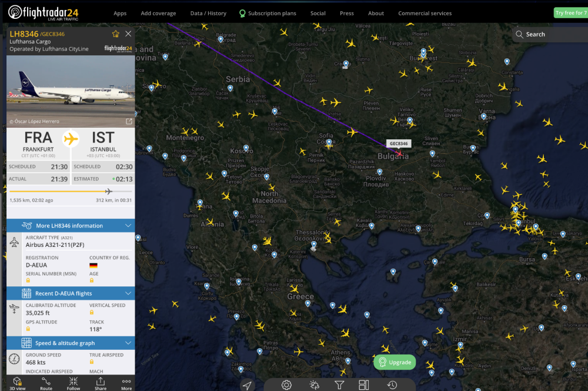The width and height of the screenshot is (588, 391).
Task: Click the flight progress bar plane marker
Action: (108, 191)
